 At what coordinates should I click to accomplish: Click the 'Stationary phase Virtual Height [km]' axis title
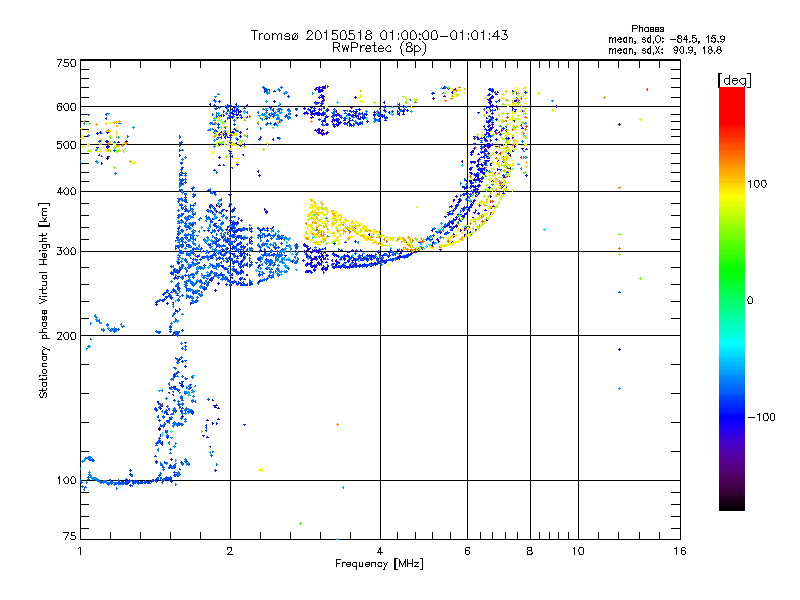[x=44, y=301]
